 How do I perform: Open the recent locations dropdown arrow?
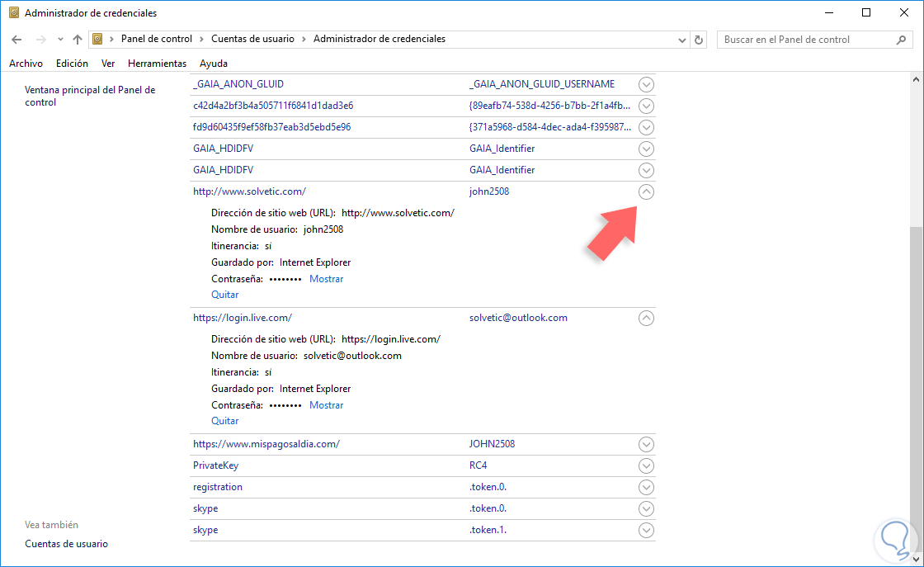60,40
